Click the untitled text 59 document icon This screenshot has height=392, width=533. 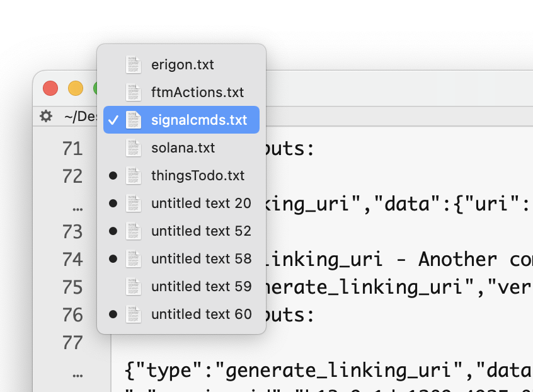(134, 287)
